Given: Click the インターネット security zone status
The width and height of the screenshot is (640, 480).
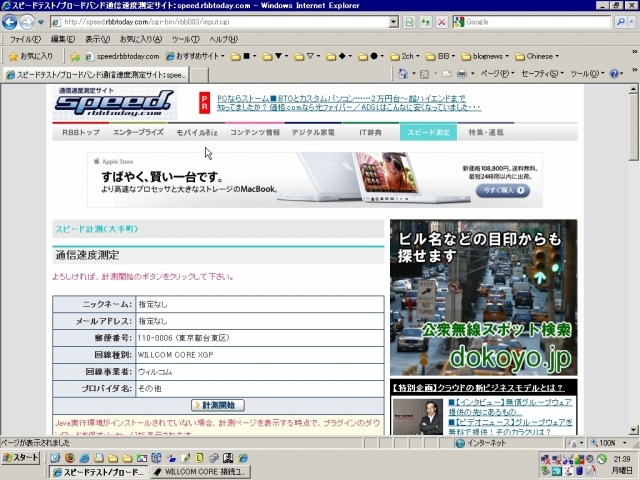Looking at the screenshot, I should 481,443.
